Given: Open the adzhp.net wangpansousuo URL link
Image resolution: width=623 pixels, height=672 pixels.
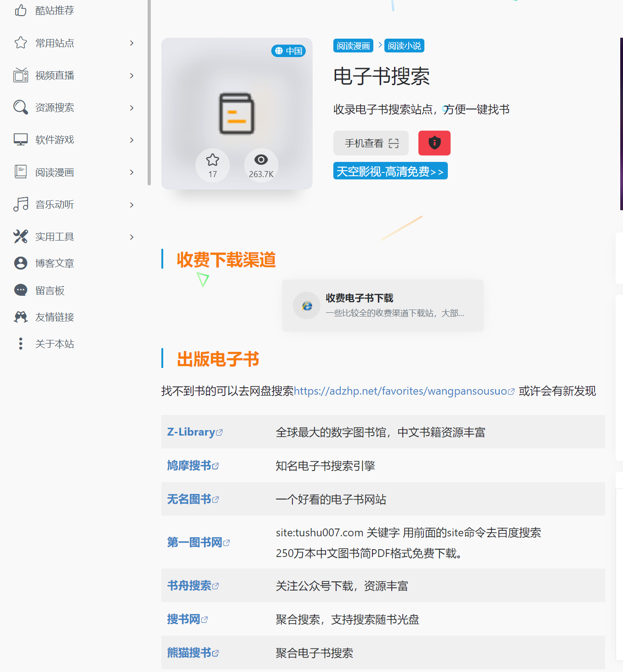Looking at the screenshot, I should (x=400, y=391).
